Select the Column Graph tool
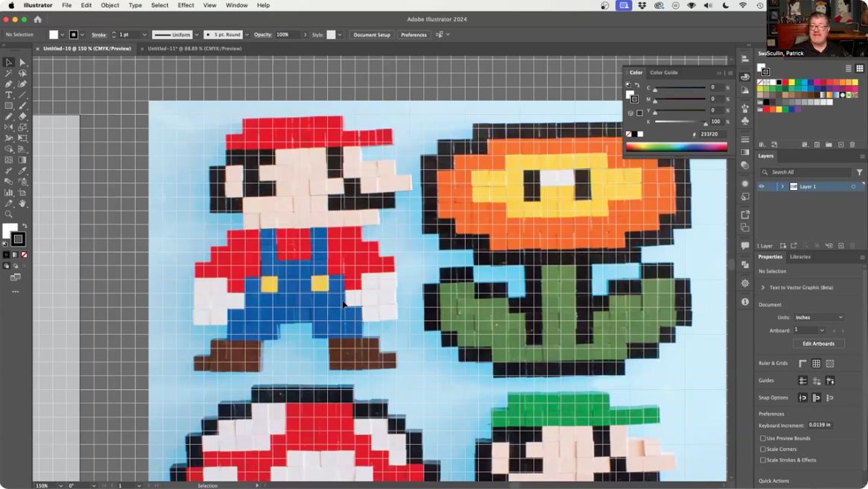This screenshot has height=489, width=868. [9, 193]
